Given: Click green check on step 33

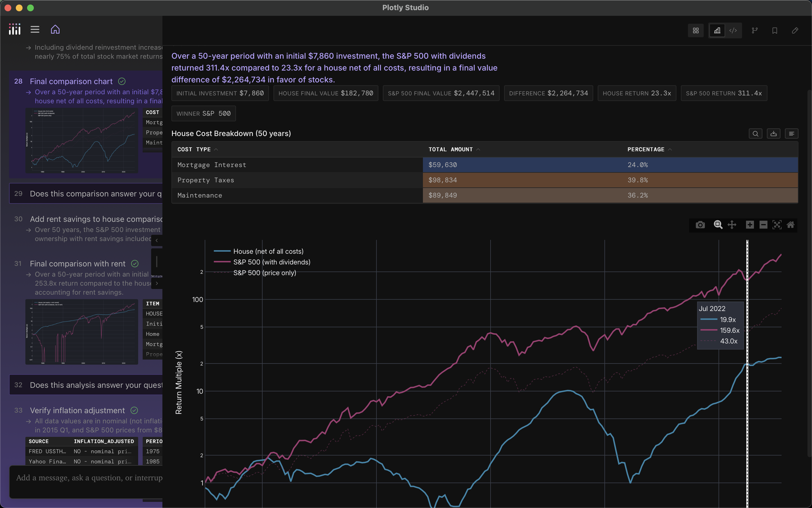Looking at the screenshot, I should (x=134, y=411).
